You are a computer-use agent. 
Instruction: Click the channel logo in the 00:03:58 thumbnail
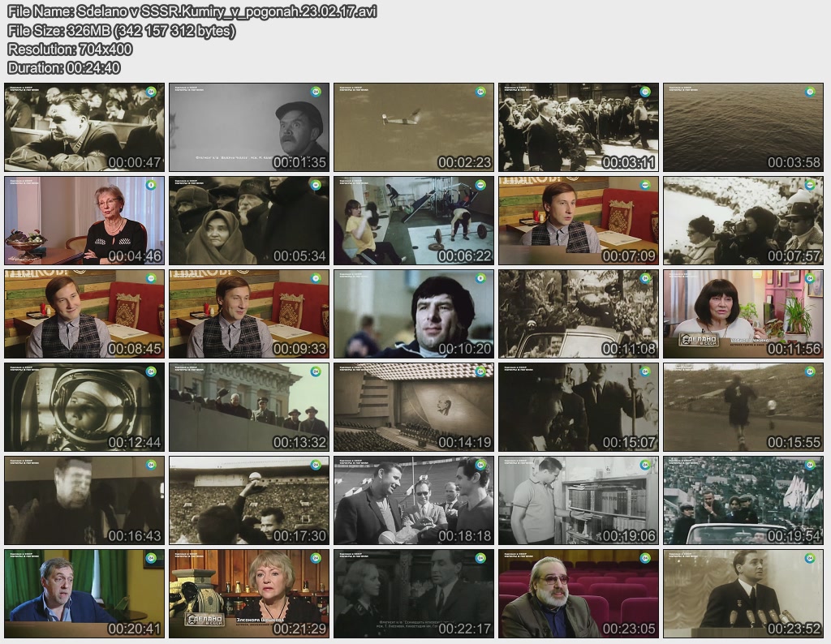810,92
